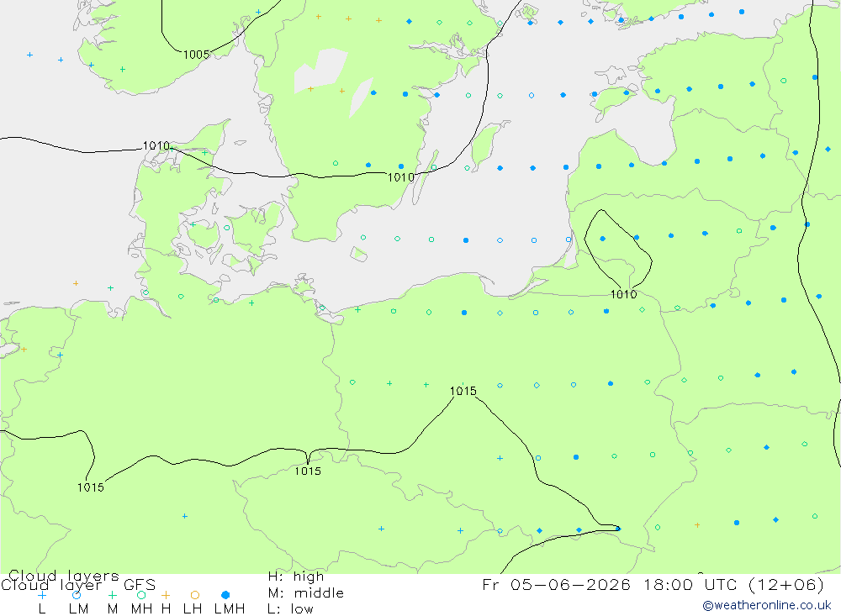Click the orange plus H legend symbol
Viewport: 841px width, 616px height.
(166, 595)
